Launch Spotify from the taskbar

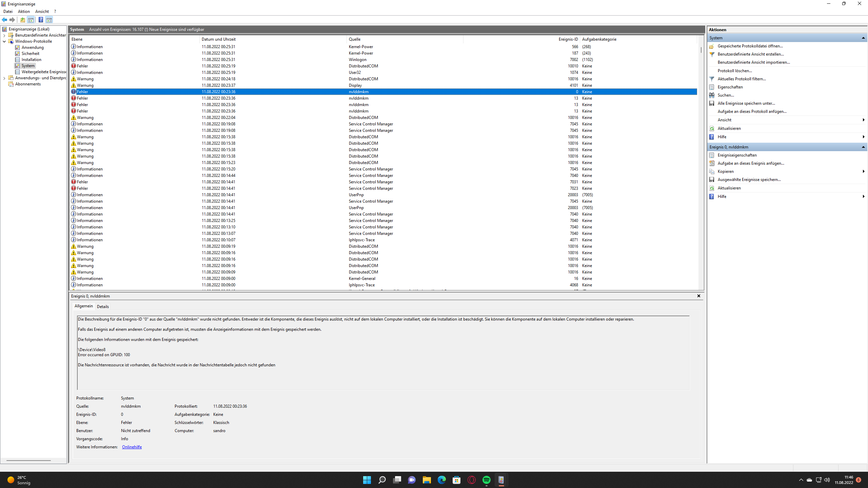coord(487,480)
